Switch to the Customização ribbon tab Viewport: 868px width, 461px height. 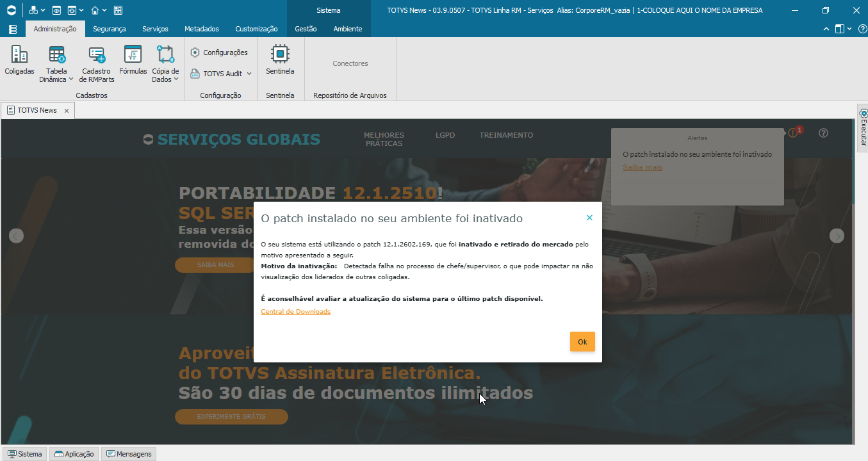click(x=256, y=29)
